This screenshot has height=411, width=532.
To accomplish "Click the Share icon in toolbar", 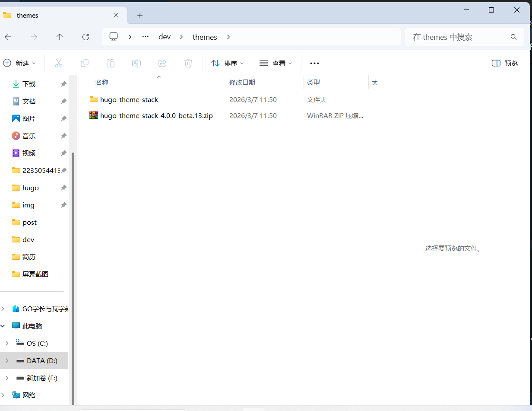I will click(162, 63).
